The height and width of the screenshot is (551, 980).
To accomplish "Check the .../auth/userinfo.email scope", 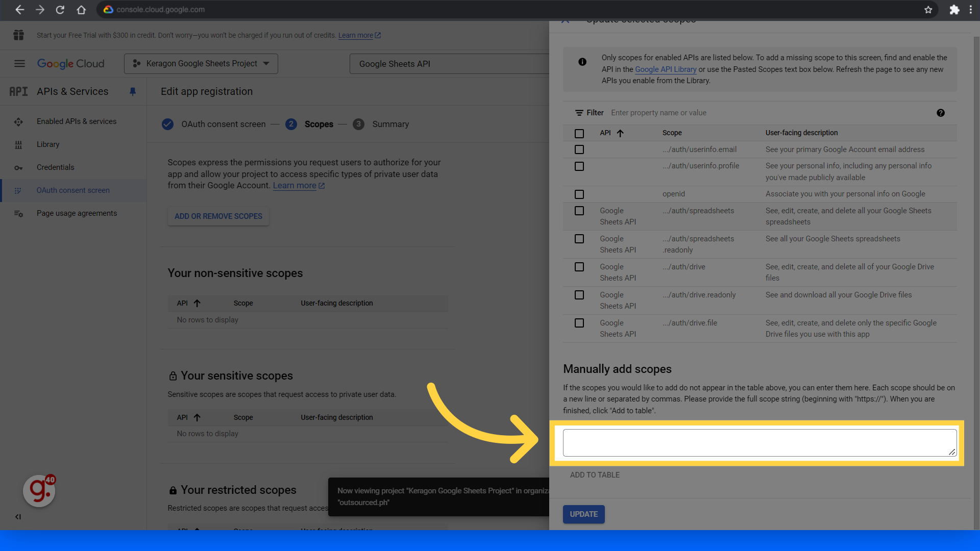I will [x=579, y=149].
